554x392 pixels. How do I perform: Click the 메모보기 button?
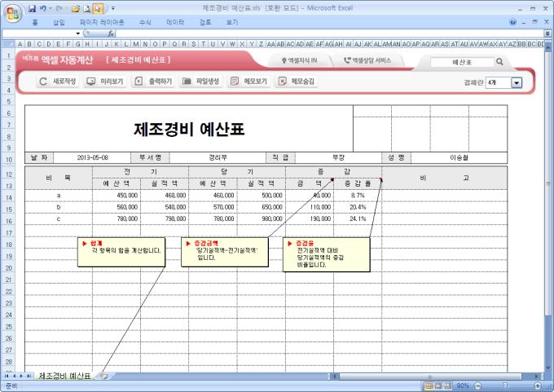[248, 81]
